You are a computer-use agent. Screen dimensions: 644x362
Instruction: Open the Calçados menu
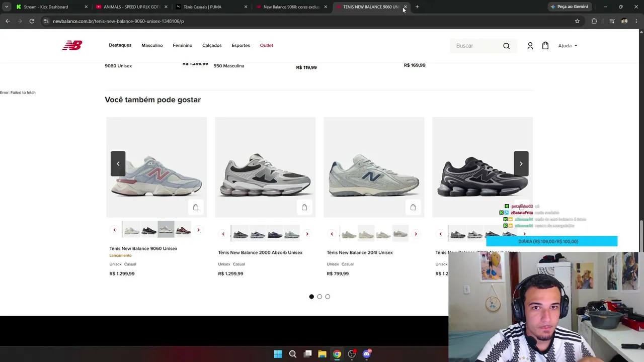click(x=212, y=46)
